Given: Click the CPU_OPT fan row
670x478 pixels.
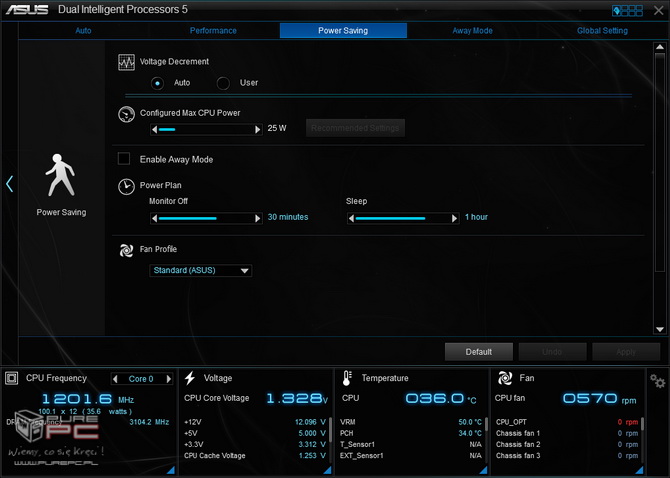Looking at the screenshot, I should click(567, 422).
